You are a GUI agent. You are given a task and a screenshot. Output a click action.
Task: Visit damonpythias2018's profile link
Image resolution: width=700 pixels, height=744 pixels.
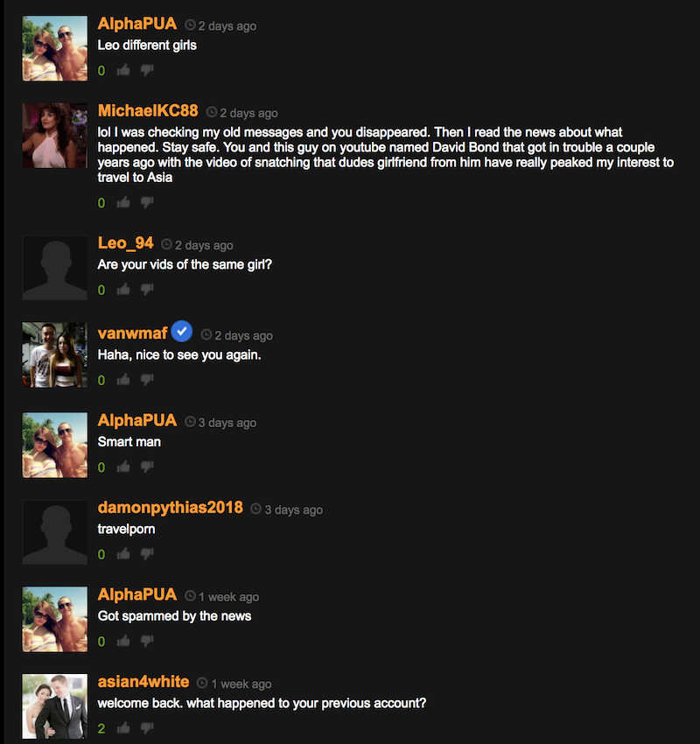pyautogui.click(x=171, y=507)
